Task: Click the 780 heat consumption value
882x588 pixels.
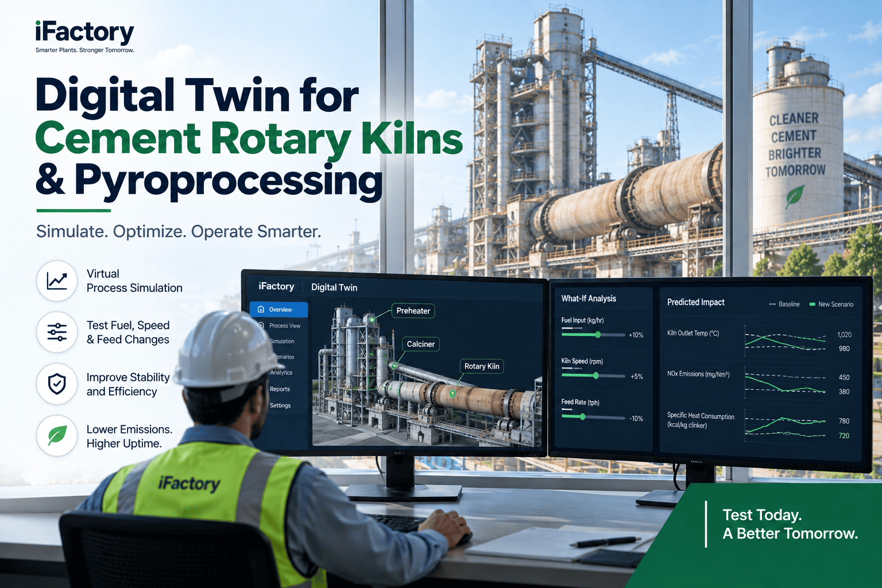Action: point(844,421)
